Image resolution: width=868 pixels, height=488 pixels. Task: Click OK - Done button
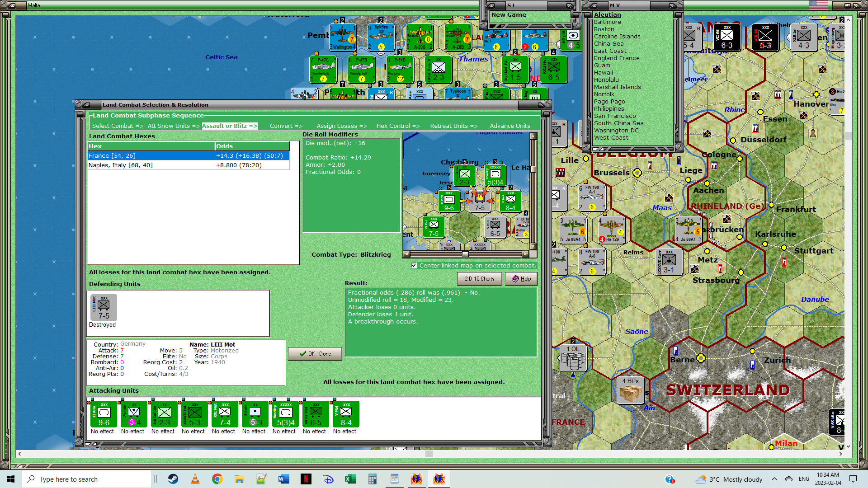315,354
